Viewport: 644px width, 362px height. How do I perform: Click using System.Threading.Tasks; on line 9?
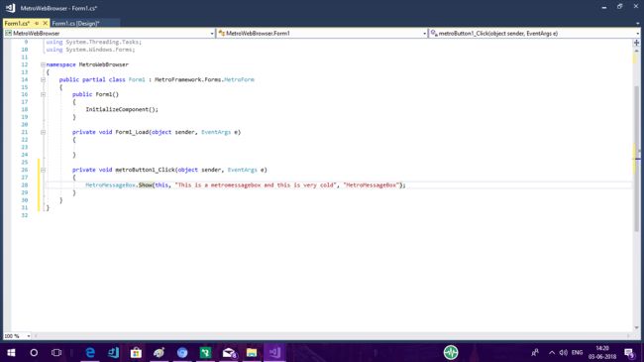click(94, 42)
